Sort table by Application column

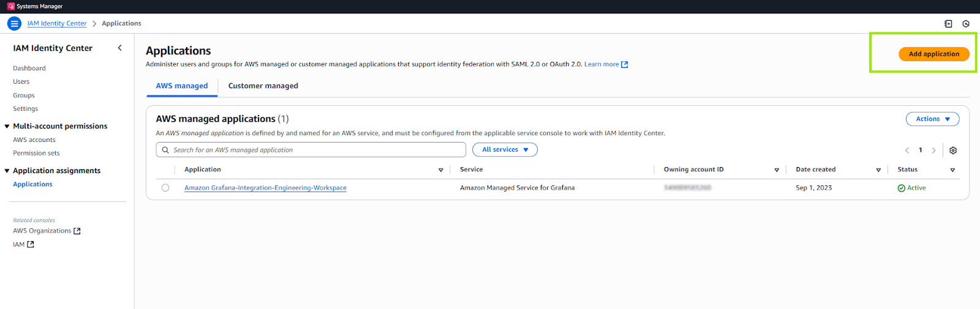click(x=440, y=170)
